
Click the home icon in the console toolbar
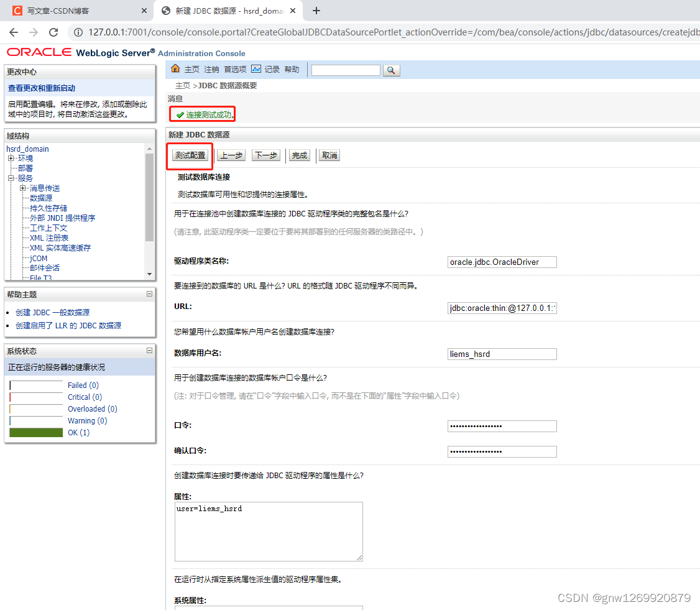click(x=175, y=68)
